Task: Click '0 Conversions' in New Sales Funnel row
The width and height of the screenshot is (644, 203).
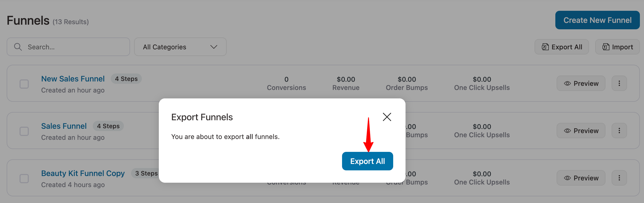Action: (x=287, y=84)
